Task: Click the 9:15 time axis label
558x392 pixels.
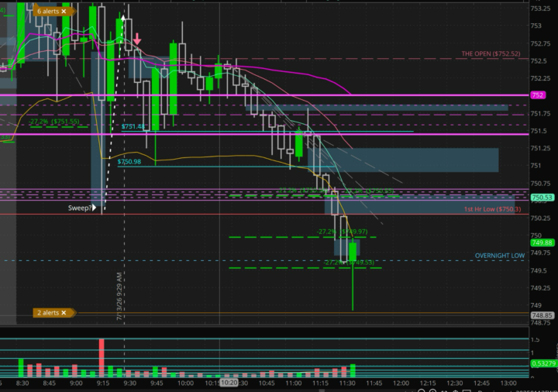Action: pyautogui.click(x=103, y=383)
